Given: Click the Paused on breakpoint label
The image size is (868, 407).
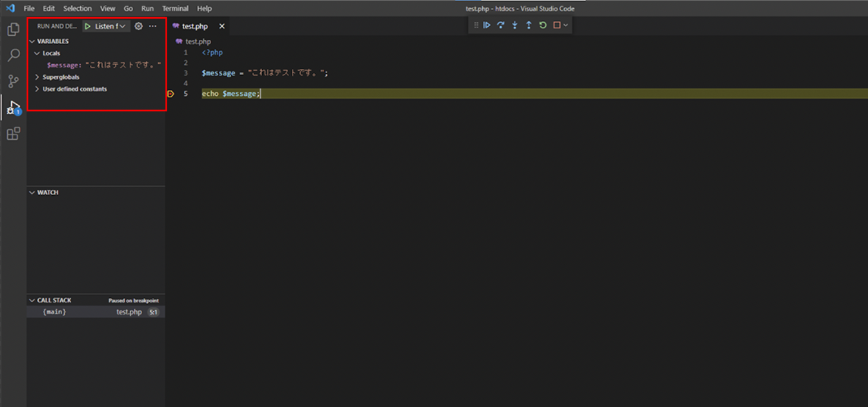Looking at the screenshot, I should click(134, 300).
